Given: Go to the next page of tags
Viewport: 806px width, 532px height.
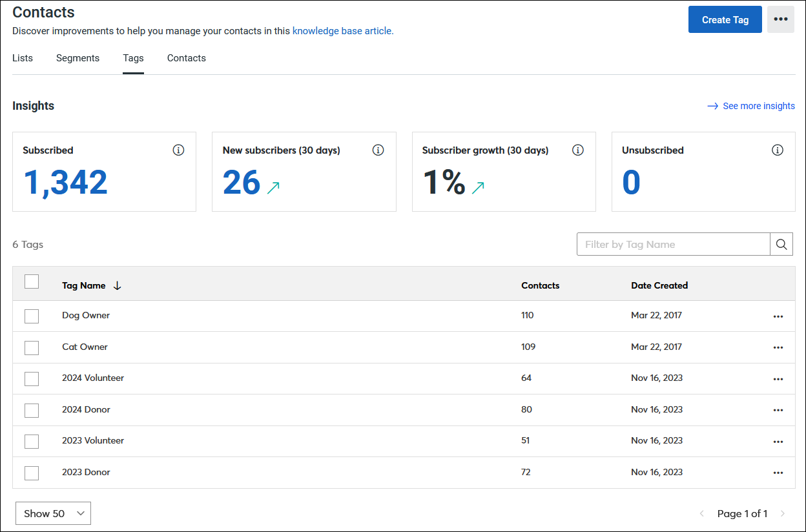Looking at the screenshot, I should tap(783, 514).
